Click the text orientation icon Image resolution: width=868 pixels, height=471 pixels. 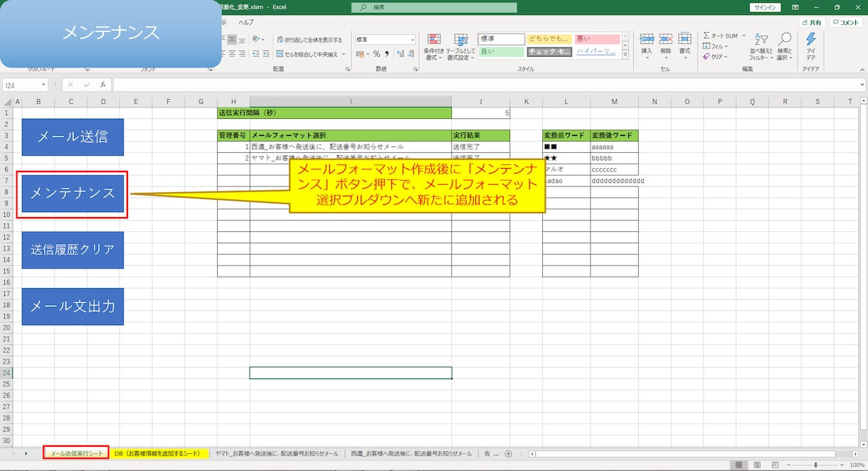[x=258, y=40]
